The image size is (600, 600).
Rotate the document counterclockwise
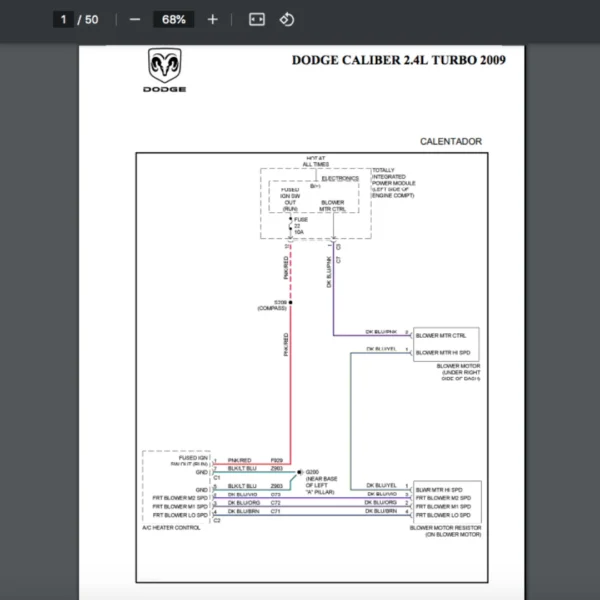coord(287,19)
